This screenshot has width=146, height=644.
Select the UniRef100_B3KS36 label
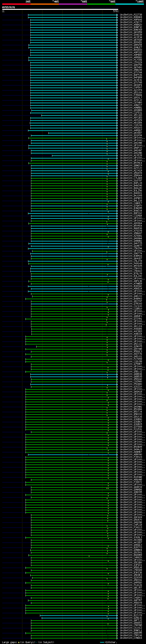[x=131, y=572]
